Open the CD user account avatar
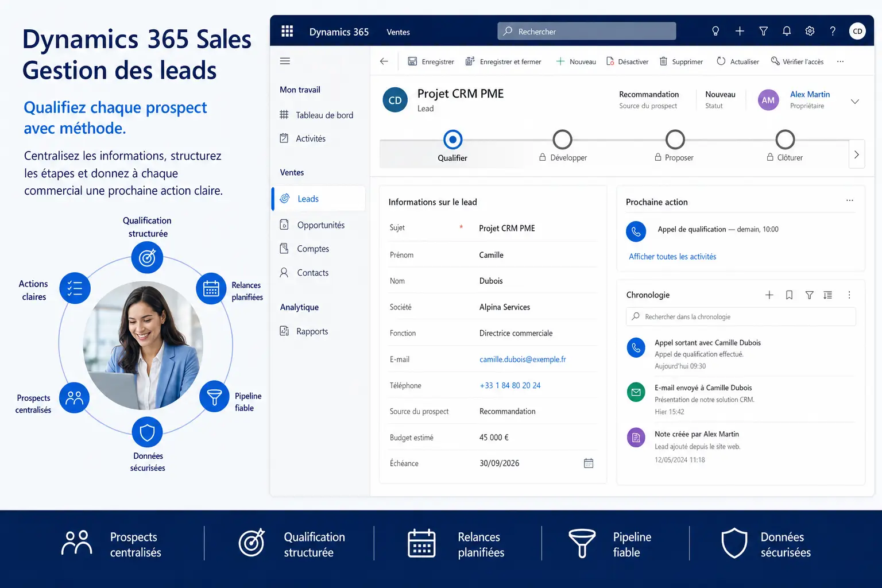 (x=857, y=31)
